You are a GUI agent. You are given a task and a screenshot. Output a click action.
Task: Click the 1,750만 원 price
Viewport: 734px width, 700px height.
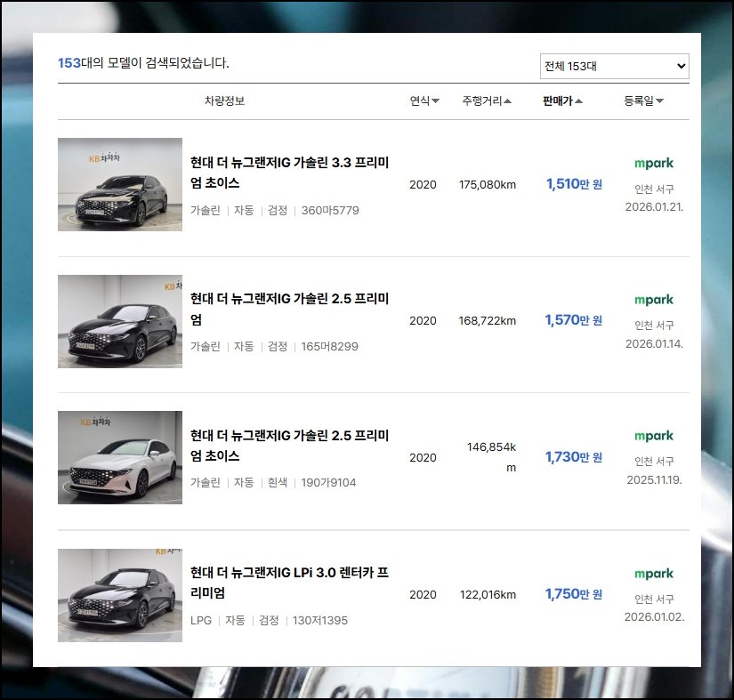click(x=574, y=594)
